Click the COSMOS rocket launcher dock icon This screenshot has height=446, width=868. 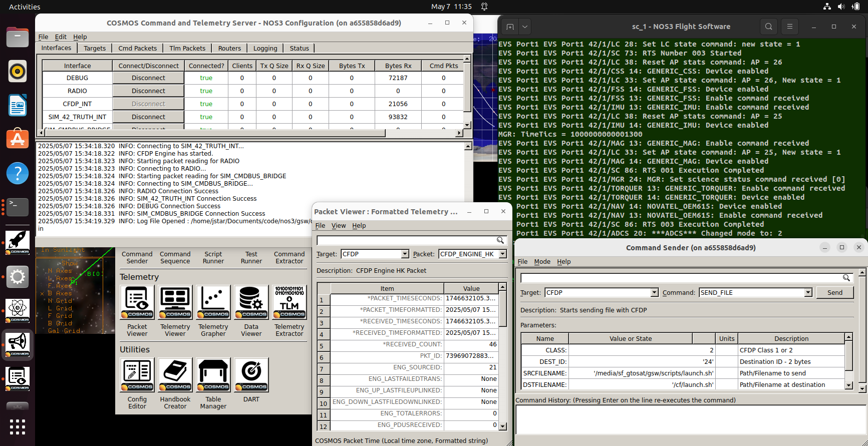(18, 242)
